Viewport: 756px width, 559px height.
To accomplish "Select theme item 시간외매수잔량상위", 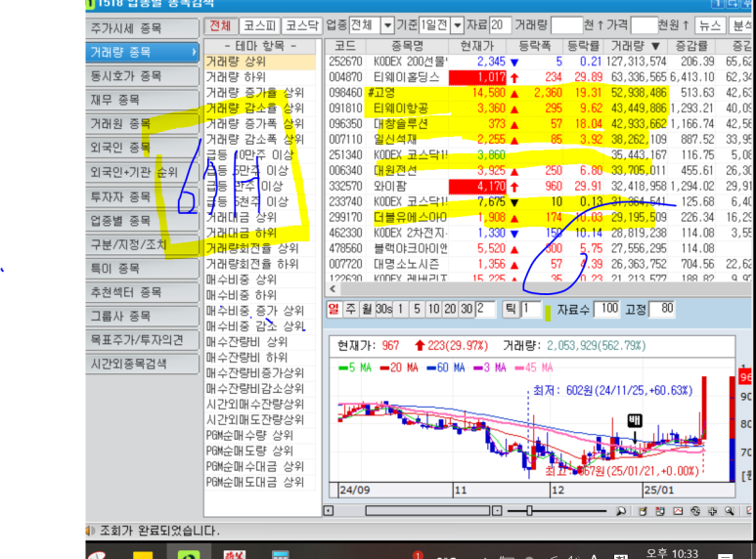I will 260,405.
